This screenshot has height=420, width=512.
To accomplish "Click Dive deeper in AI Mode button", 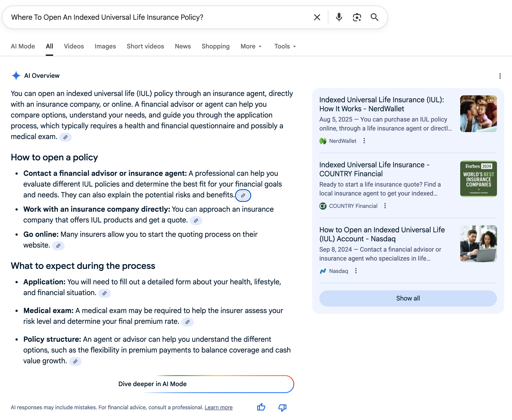I will pos(153,384).
